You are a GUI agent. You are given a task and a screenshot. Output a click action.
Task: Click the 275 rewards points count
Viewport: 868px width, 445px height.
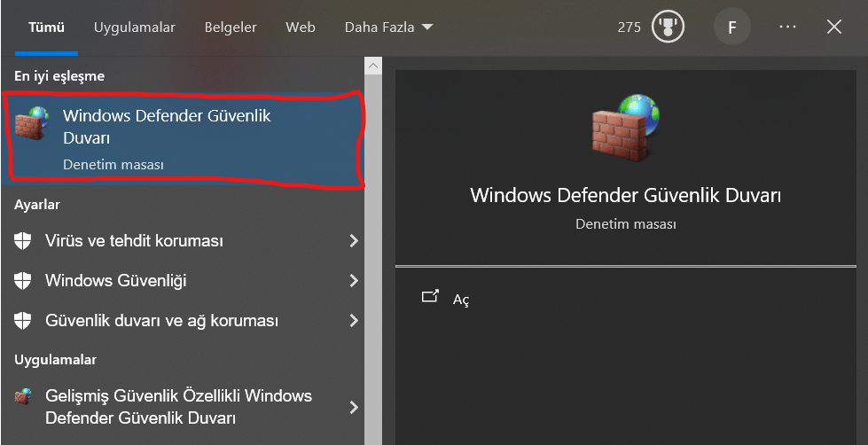click(629, 27)
